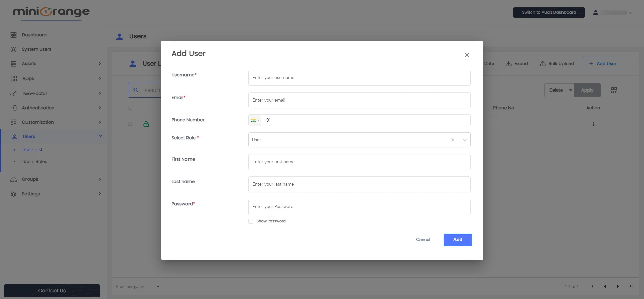Toggle the first user row checkbox
Screen dimensions: 644x299
click(x=130, y=124)
